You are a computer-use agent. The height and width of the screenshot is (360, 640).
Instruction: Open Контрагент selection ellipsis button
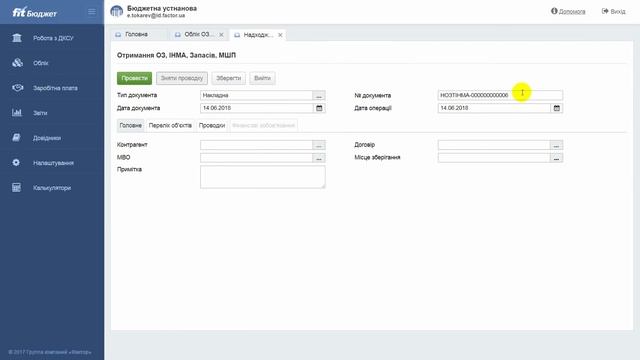pos(319,145)
